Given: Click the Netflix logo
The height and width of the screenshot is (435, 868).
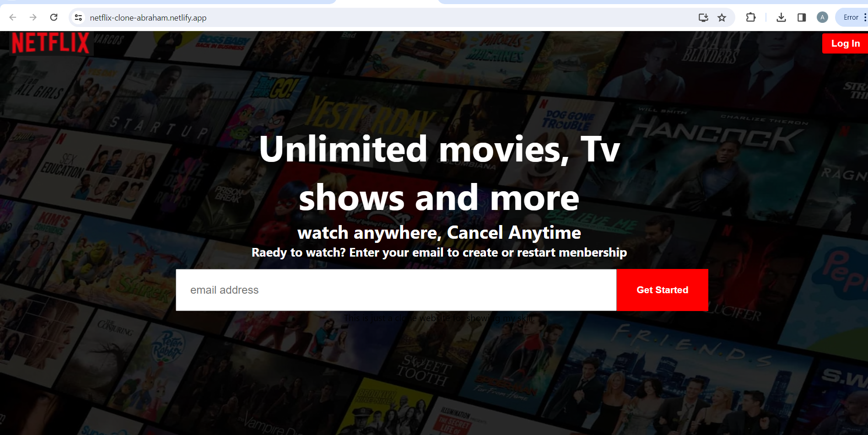Looking at the screenshot, I should pos(50,43).
